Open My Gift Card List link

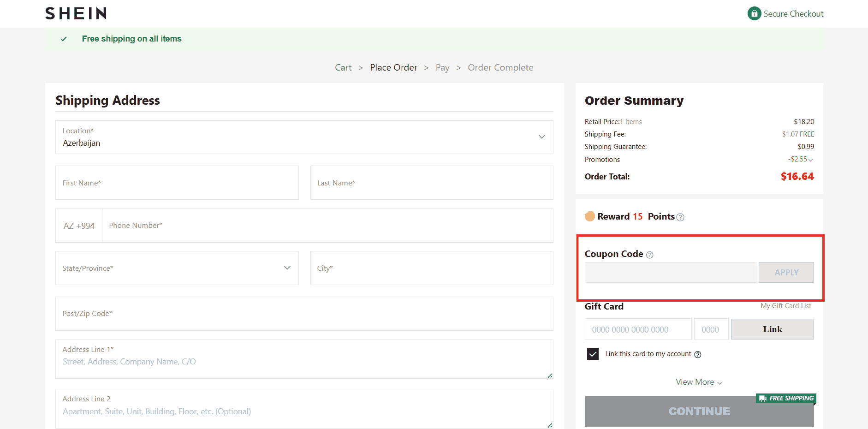tap(785, 306)
